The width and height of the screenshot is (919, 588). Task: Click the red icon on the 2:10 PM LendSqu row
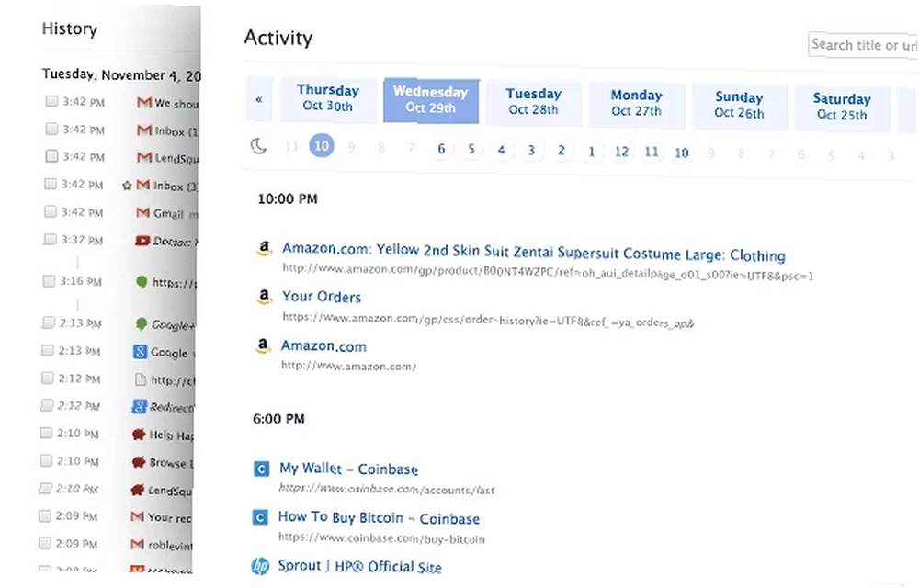point(137,489)
